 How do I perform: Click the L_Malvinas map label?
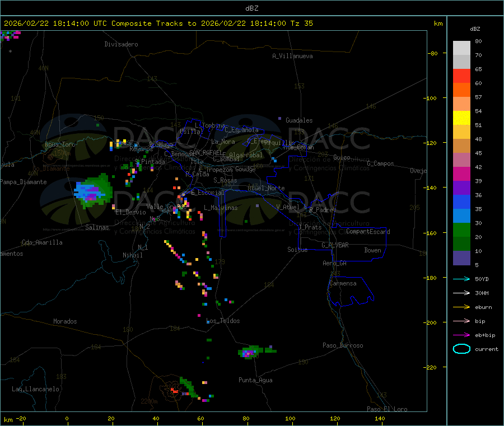pos(221,208)
